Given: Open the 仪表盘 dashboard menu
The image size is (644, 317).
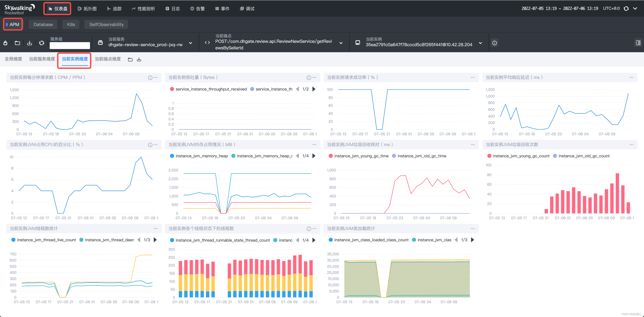Looking at the screenshot, I should (58, 9).
